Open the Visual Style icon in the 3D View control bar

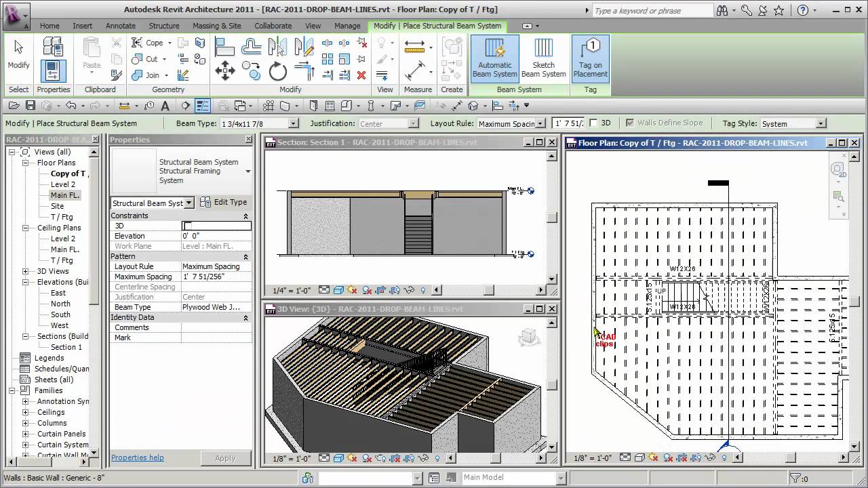pyautogui.click(x=338, y=458)
